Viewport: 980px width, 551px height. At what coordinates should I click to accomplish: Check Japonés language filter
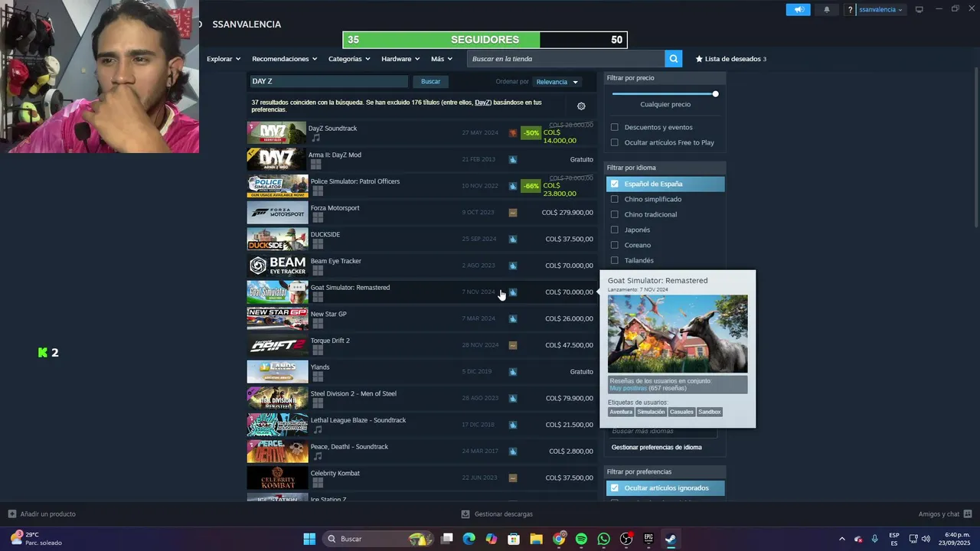click(x=614, y=230)
